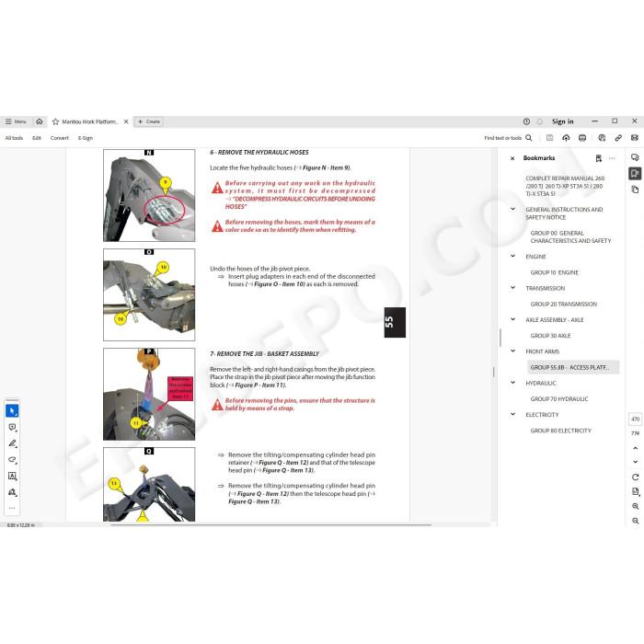Screen dimensions: 644x644
Task: Click the horizontal scrollbar under the document
Action: pos(271,524)
